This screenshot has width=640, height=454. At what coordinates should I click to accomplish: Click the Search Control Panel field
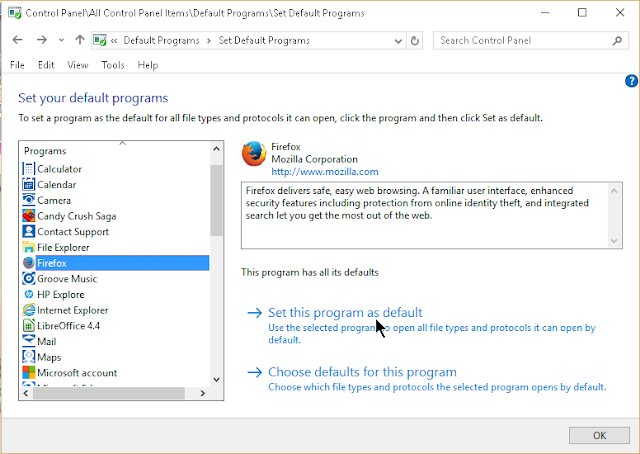point(531,40)
